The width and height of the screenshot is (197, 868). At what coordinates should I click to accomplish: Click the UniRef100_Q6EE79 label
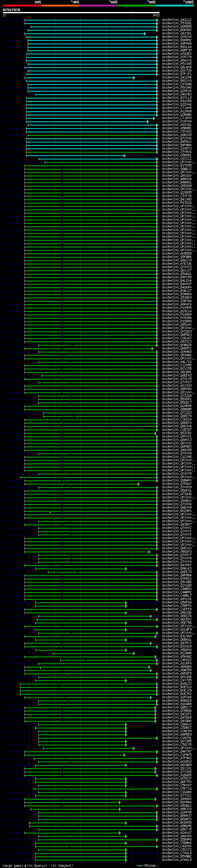tap(177, 416)
